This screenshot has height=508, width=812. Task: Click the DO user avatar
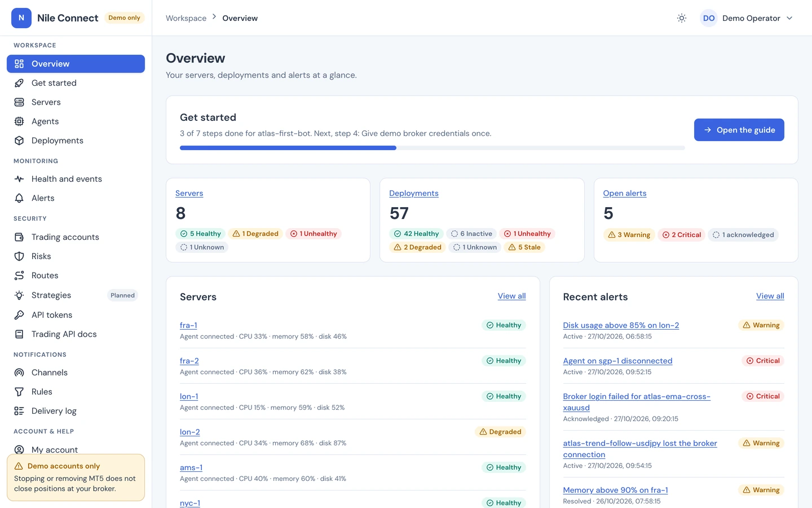(709, 18)
